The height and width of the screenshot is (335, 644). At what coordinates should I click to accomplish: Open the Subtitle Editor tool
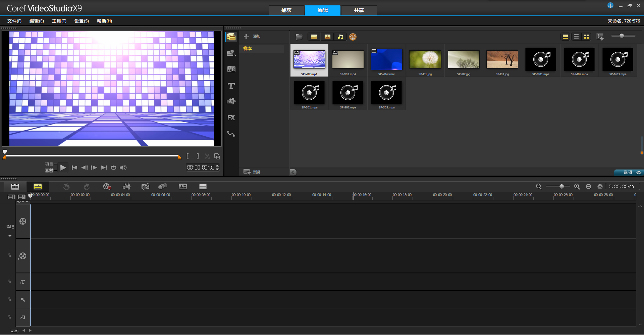[183, 187]
